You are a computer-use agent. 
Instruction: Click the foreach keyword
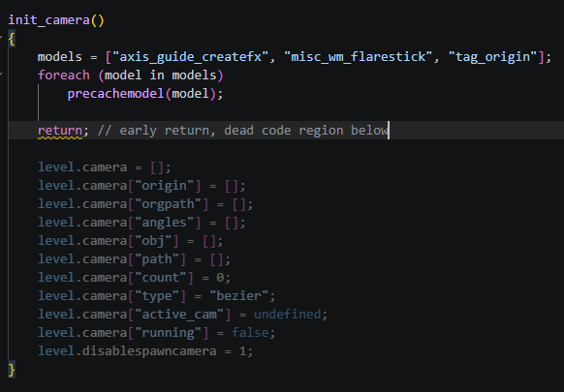[x=64, y=75]
